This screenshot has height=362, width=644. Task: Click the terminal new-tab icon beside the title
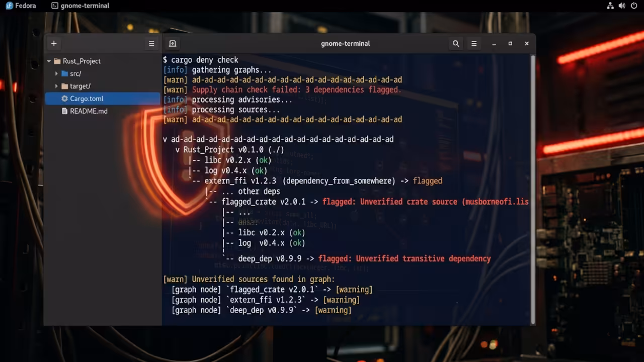(x=173, y=44)
